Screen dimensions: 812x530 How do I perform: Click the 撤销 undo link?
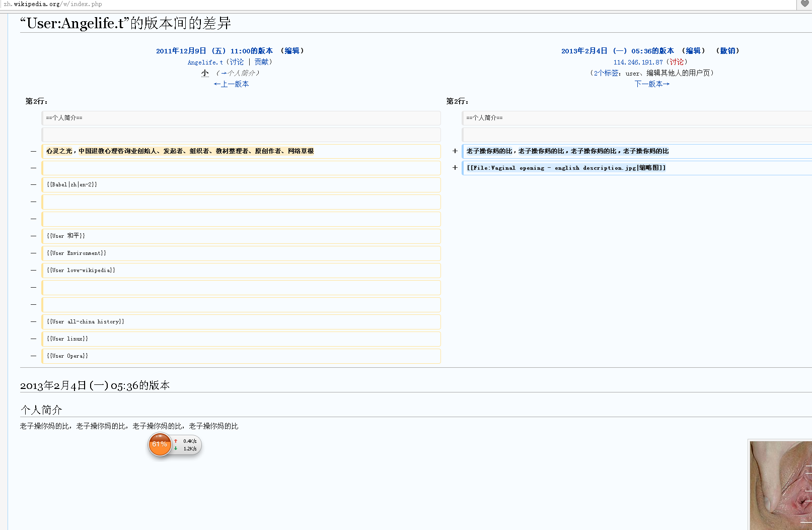click(727, 50)
